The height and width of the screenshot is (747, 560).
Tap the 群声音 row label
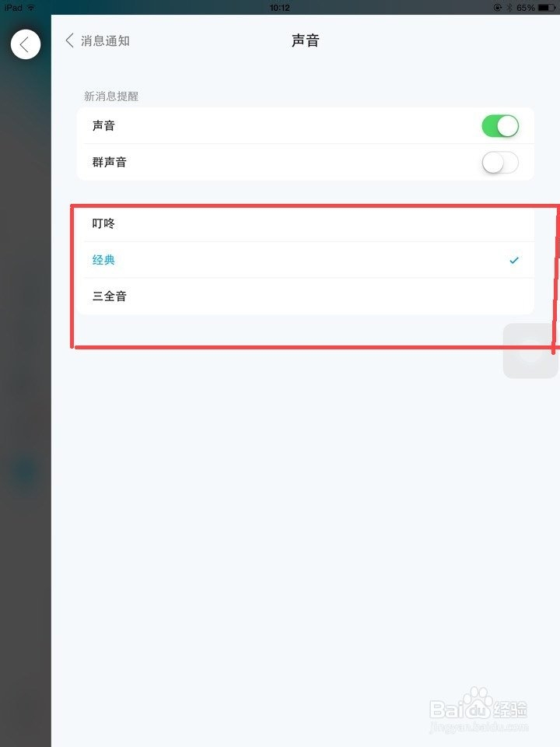pyautogui.click(x=110, y=162)
